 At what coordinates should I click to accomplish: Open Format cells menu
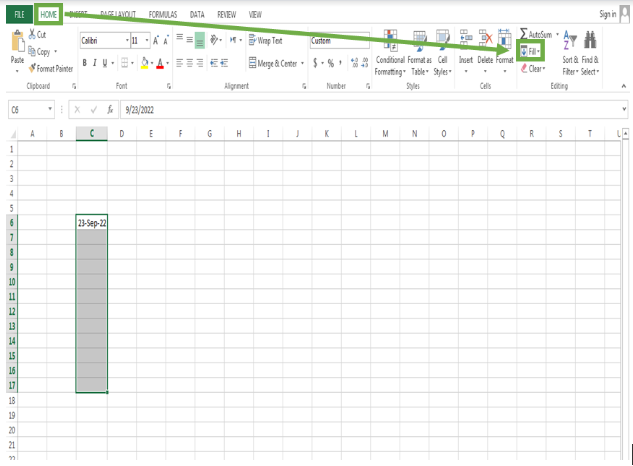[x=505, y=52]
